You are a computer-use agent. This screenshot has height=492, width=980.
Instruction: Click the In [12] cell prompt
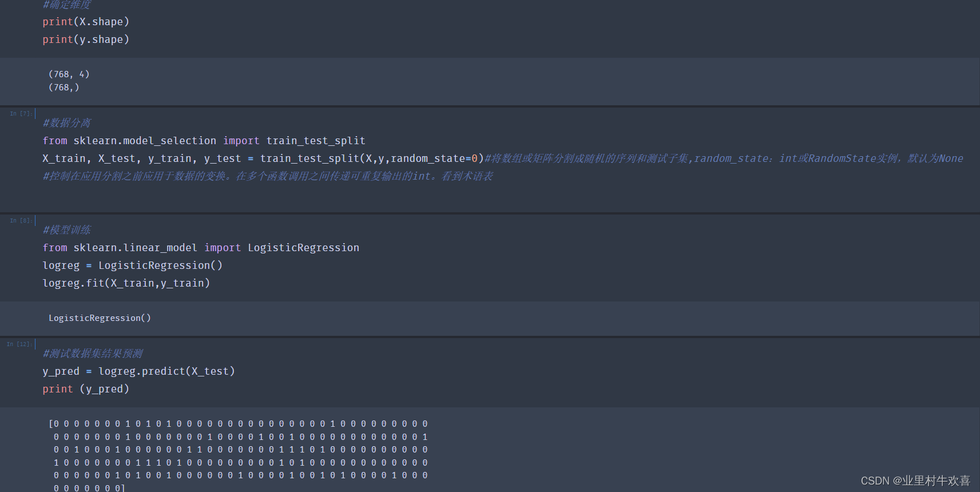click(19, 344)
